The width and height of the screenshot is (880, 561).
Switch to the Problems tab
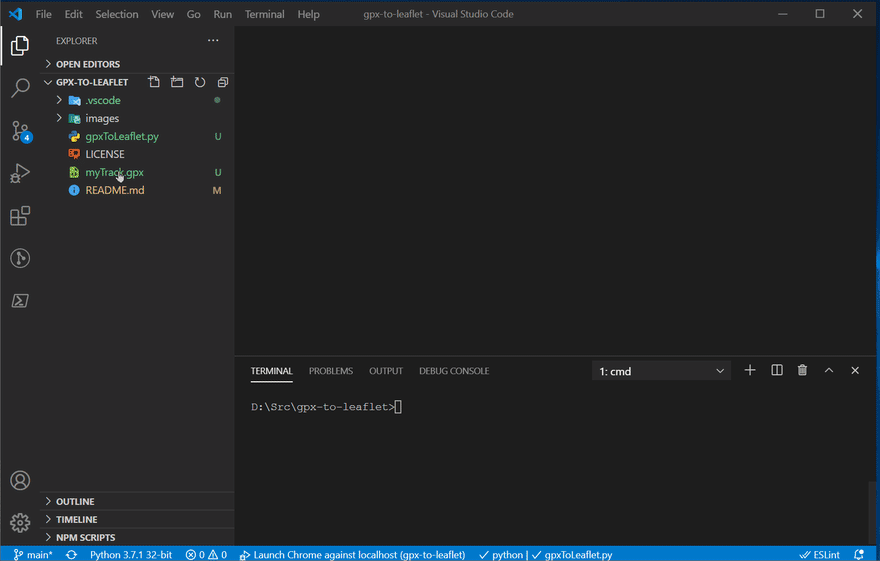(331, 371)
